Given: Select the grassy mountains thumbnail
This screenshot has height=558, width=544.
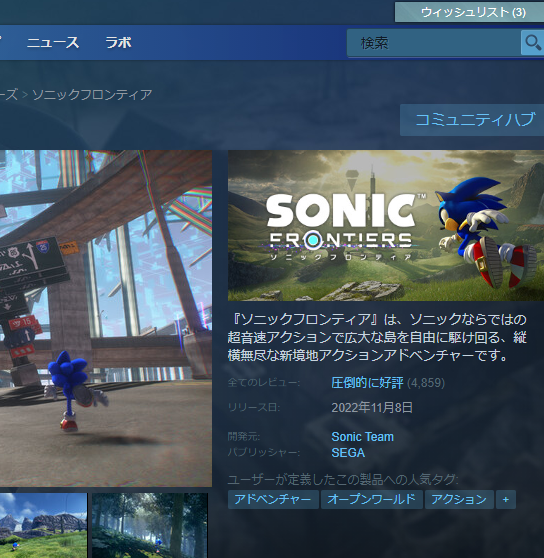Looking at the screenshot, I should [x=43, y=525].
